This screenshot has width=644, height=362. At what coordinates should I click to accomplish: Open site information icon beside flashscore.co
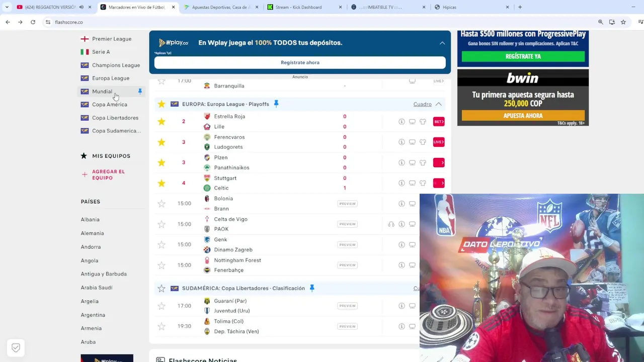[48, 22]
